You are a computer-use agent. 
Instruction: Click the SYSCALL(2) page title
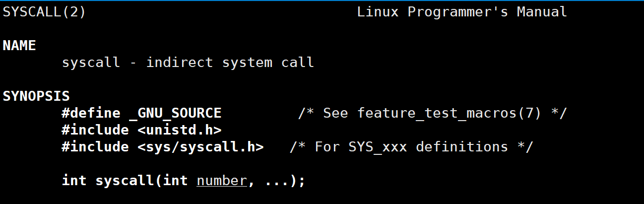tap(44, 12)
